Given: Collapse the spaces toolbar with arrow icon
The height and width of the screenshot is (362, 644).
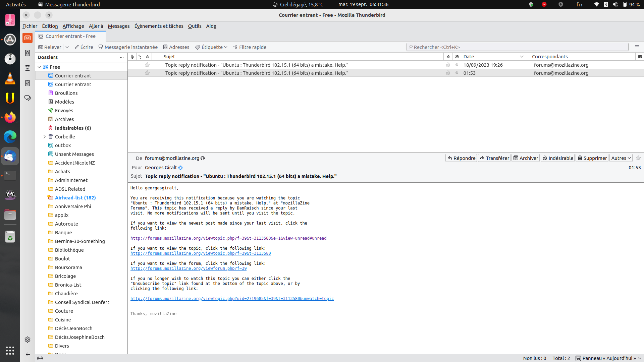Looking at the screenshot, I should (x=28, y=354).
